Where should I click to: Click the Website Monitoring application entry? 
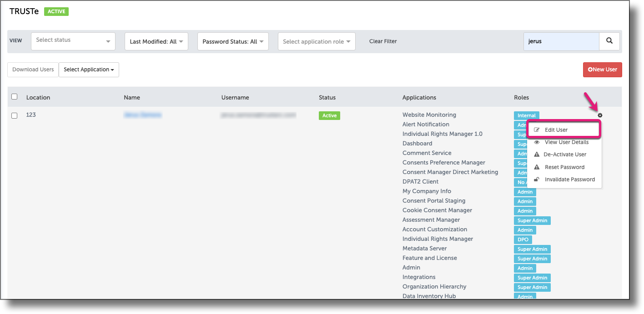pos(429,115)
